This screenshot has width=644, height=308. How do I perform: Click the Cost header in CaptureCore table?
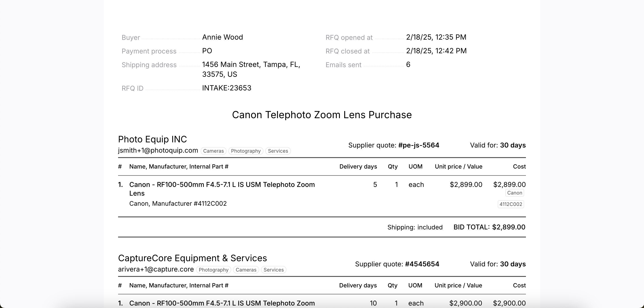click(519, 285)
